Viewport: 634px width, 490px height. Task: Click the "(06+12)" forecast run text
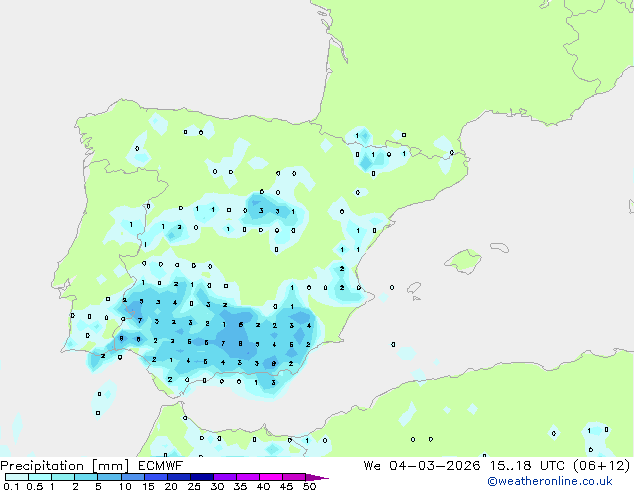point(602,466)
